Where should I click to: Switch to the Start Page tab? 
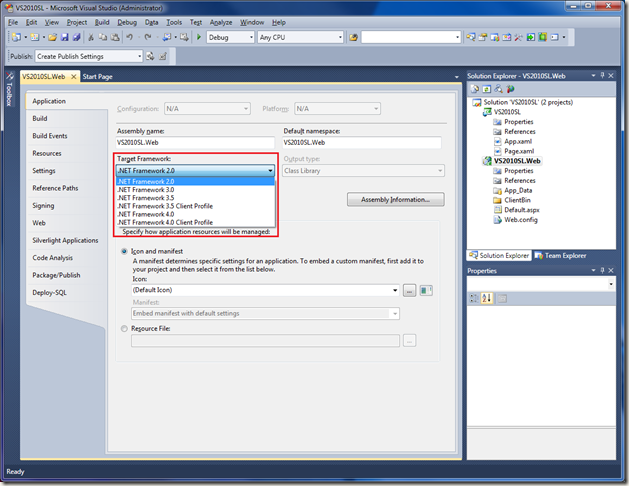tap(97, 77)
